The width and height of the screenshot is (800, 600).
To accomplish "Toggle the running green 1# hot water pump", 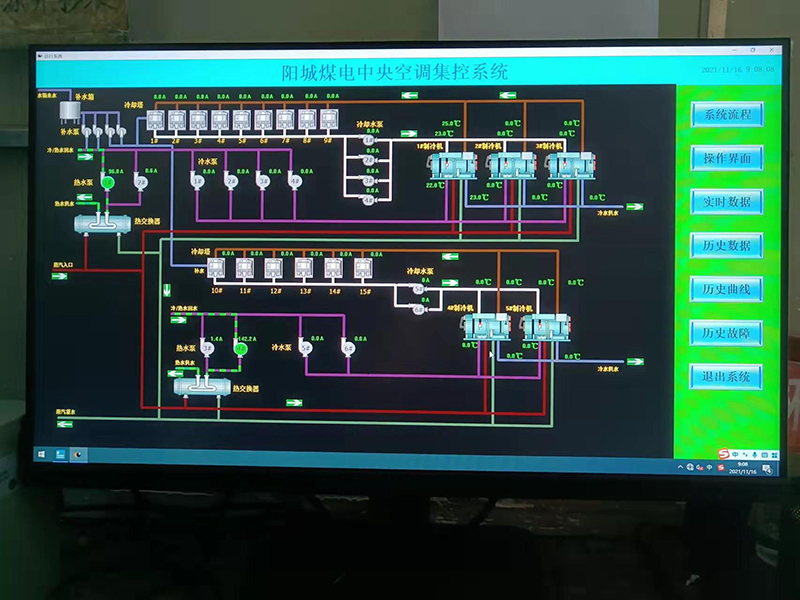I will (x=109, y=182).
